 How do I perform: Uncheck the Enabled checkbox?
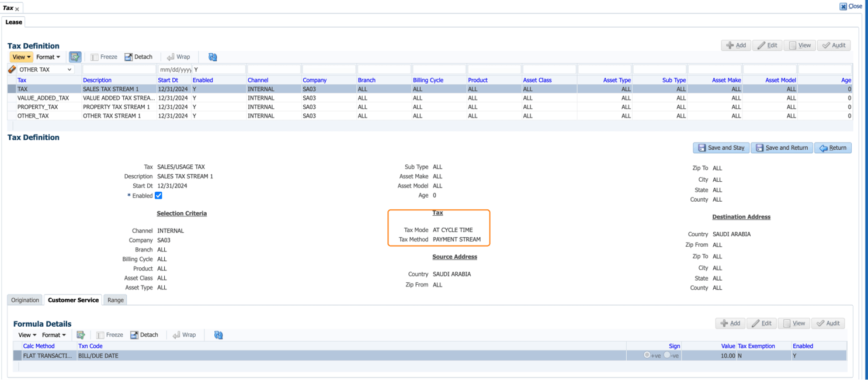(158, 196)
